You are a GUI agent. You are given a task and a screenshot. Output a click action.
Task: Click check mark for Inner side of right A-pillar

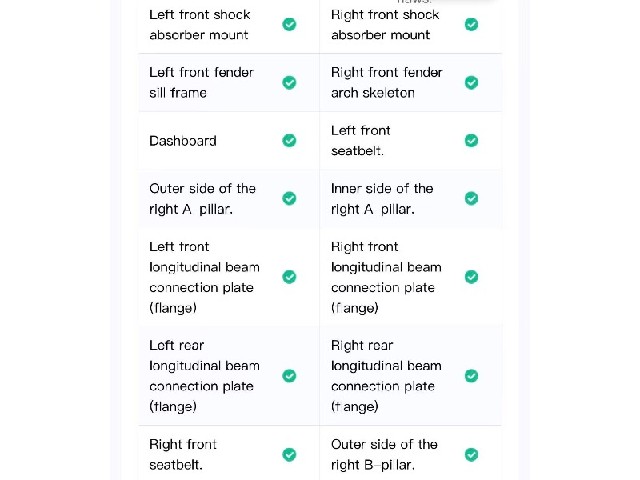click(x=471, y=198)
